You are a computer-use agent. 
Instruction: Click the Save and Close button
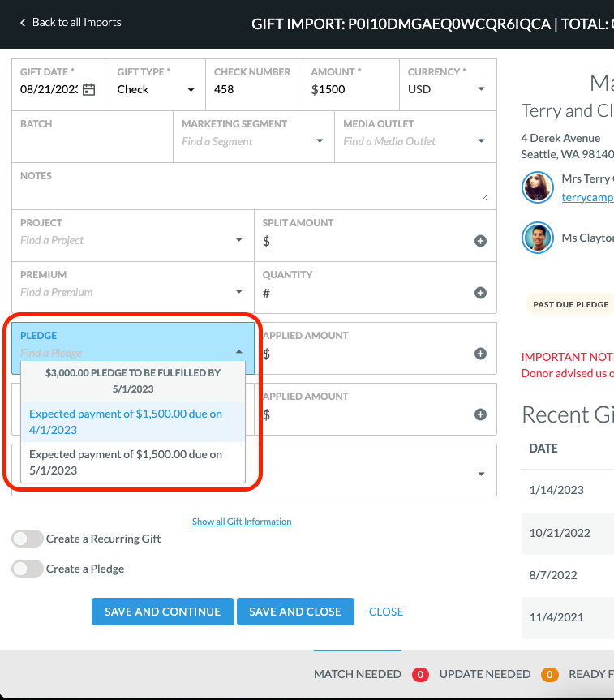[295, 612]
